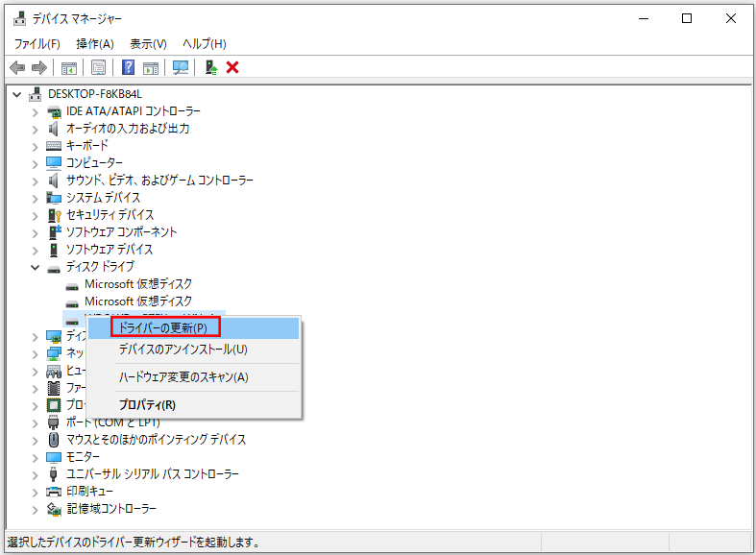The width and height of the screenshot is (756, 555).
Task: Select the DESKTOP-F8KB84L computer name
Action: [x=95, y=94]
